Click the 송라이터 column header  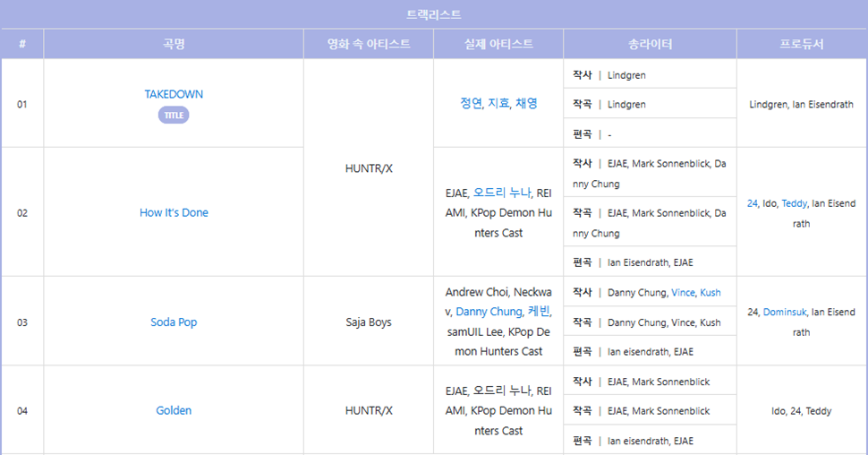click(x=650, y=44)
